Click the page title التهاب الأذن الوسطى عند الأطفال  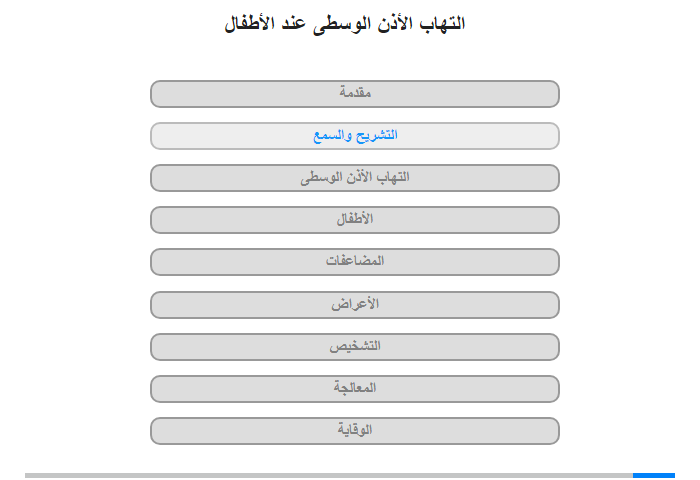click(345, 24)
